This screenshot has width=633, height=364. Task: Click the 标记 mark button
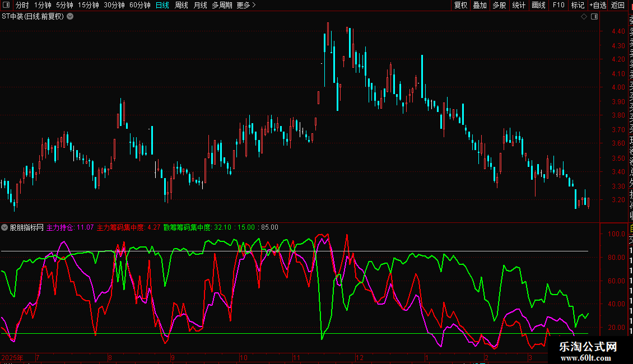(x=578, y=5)
